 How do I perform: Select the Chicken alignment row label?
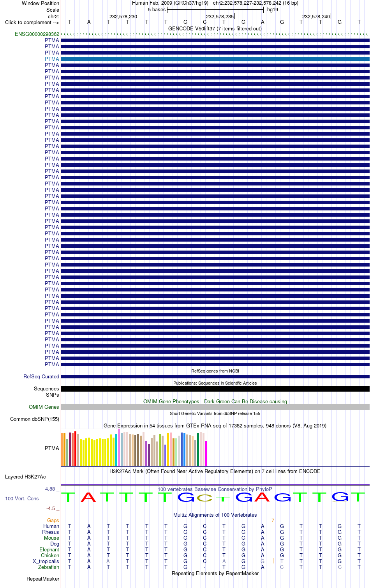(x=50, y=555)
